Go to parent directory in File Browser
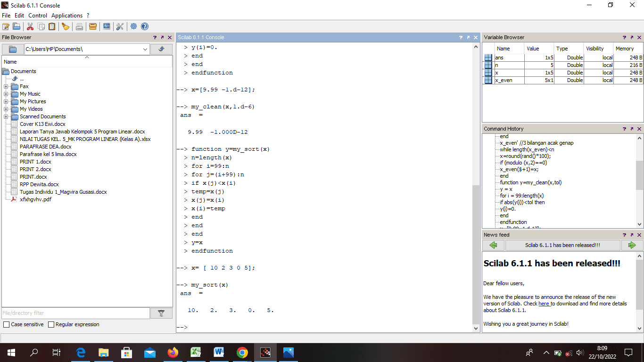This screenshot has width=644, height=362. [x=161, y=49]
